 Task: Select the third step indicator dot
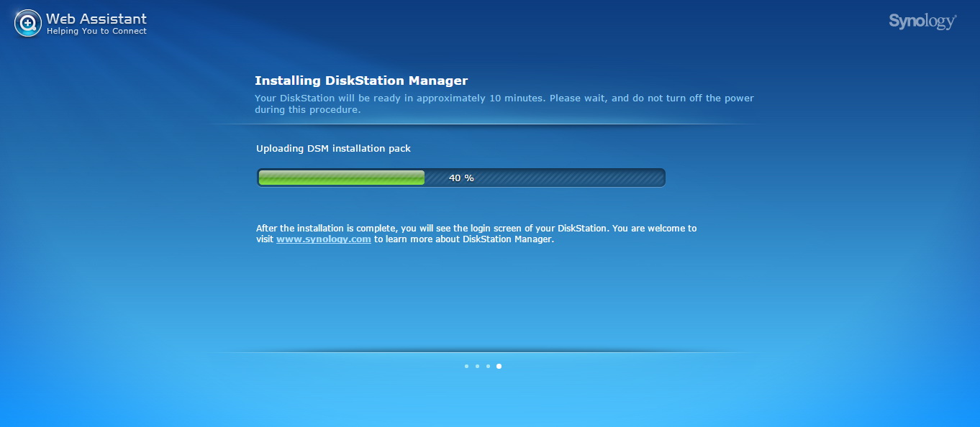pyautogui.click(x=488, y=366)
